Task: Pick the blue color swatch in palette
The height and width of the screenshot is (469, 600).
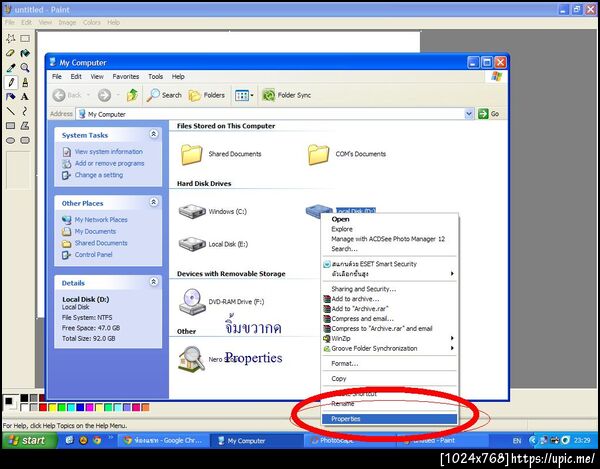Action: coord(80,407)
